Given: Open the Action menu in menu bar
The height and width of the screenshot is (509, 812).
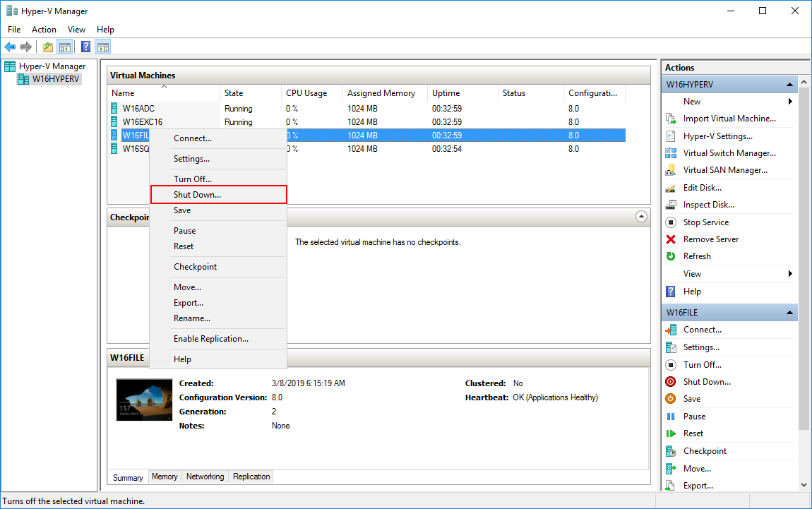Looking at the screenshot, I should [44, 30].
